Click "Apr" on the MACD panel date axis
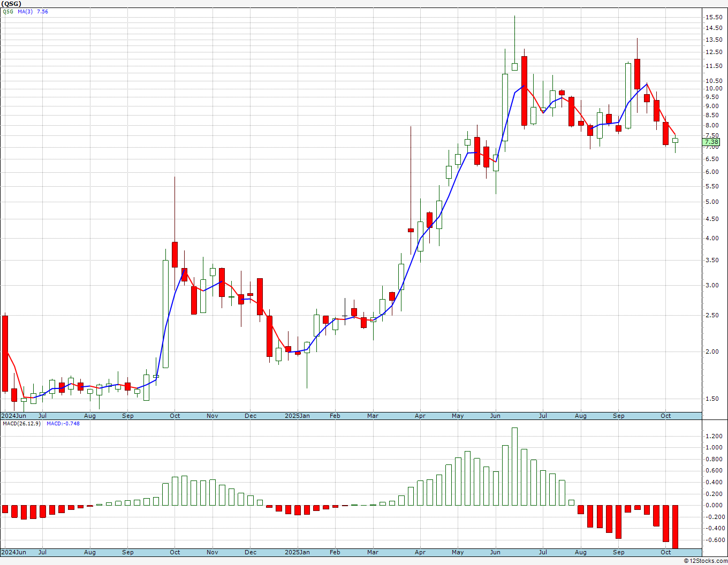Image resolution: width=728 pixels, height=565 pixels. 420,552
